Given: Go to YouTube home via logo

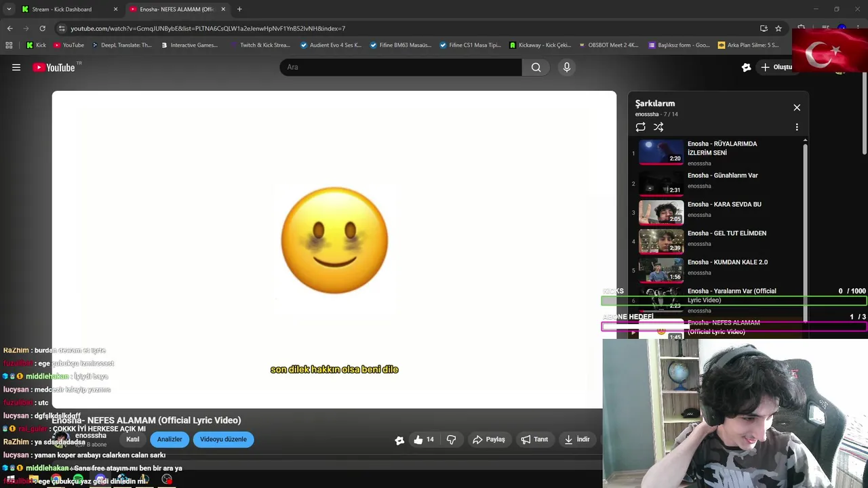Looking at the screenshot, I should pos(54,67).
